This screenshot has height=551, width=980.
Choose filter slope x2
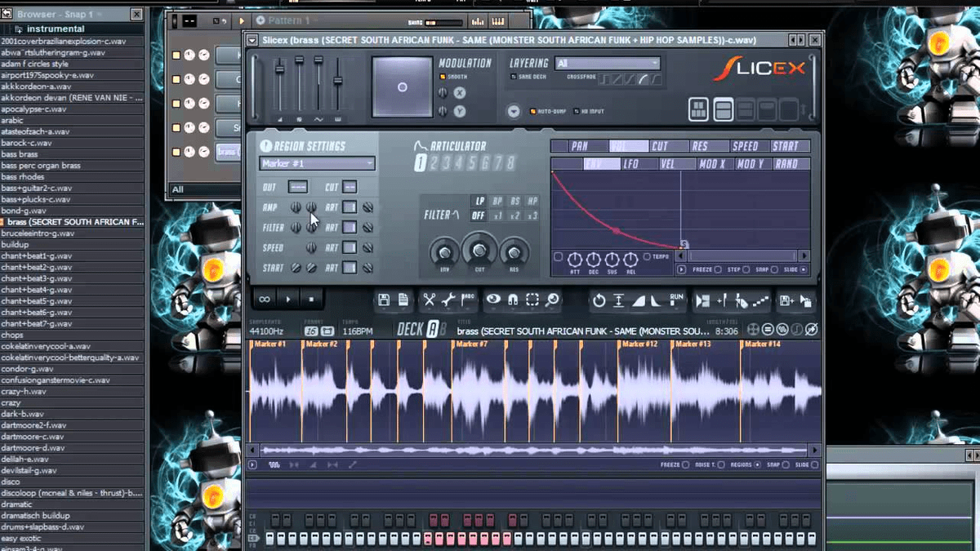click(x=514, y=216)
